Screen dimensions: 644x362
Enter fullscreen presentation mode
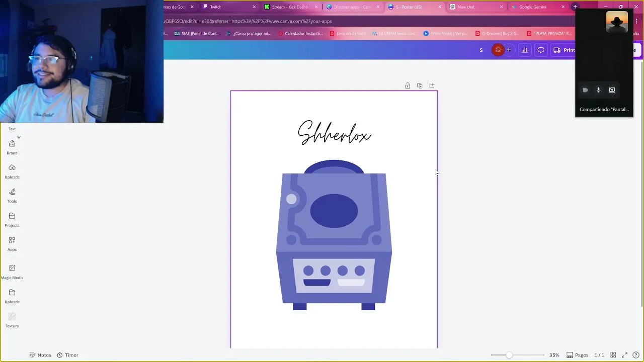(624, 355)
